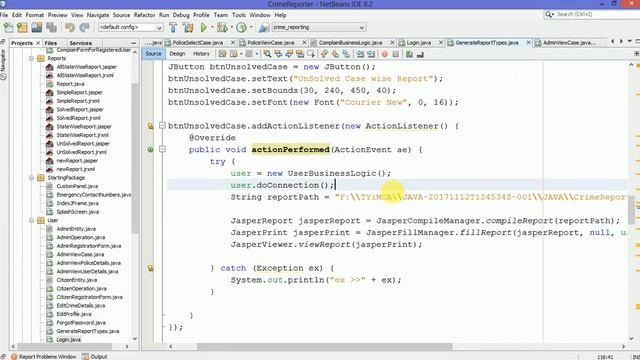Click the Report Problems Window label
The image size is (640, 360).
[x=47, y=356]
